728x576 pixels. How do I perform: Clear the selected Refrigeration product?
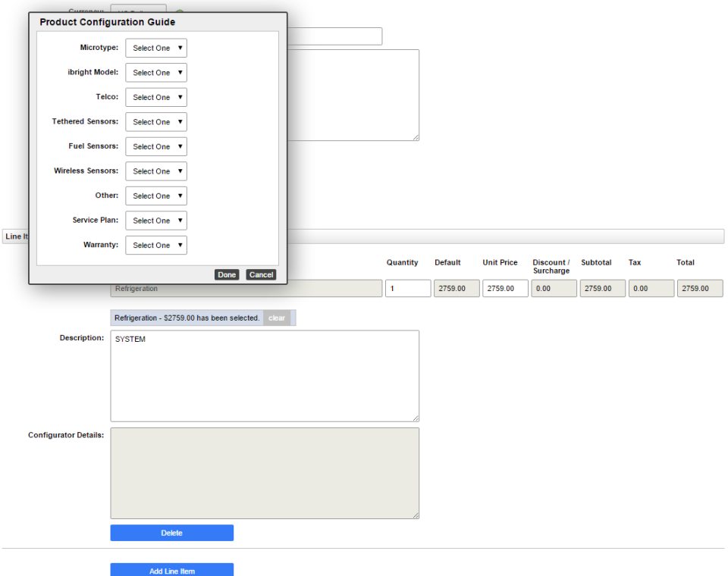click(277, 318)
